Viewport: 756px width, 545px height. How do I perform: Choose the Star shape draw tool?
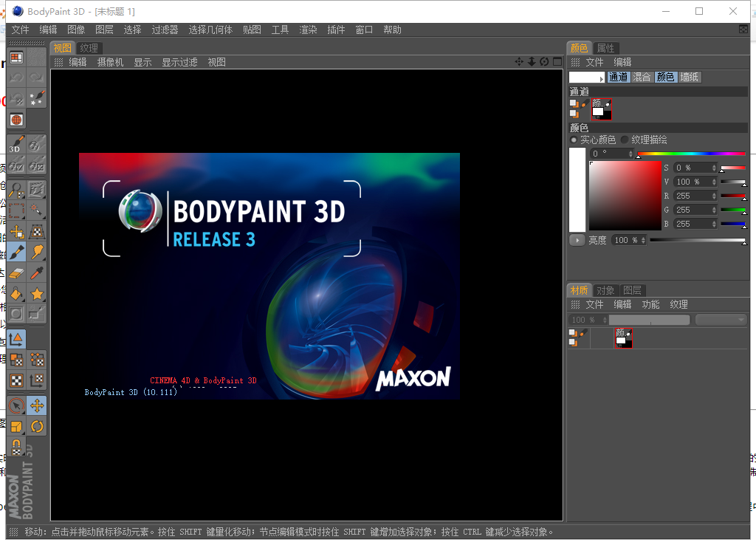38,293
